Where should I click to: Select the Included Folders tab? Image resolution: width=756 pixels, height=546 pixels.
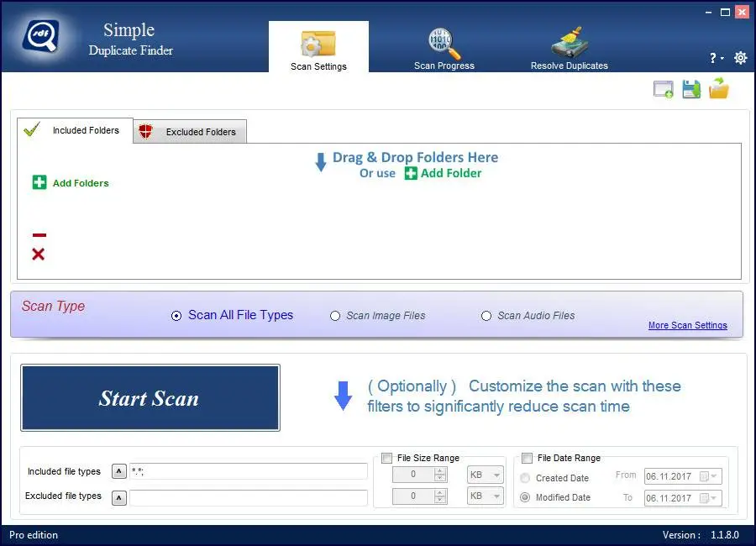(76, 130)
